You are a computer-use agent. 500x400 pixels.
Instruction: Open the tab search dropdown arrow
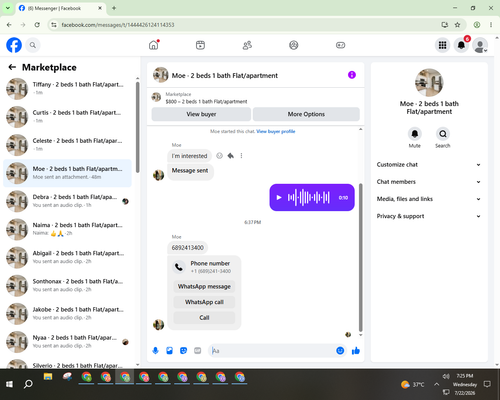coord(8,8)
